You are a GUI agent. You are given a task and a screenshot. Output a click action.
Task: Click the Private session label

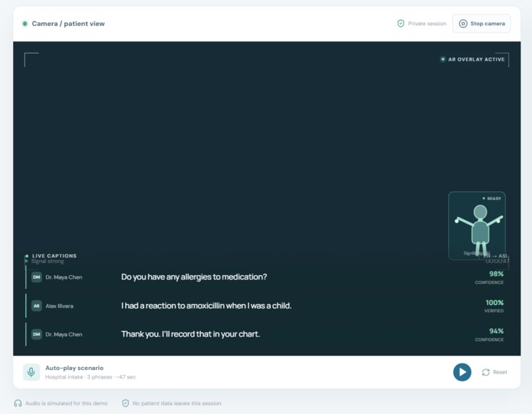click(426, 23)
